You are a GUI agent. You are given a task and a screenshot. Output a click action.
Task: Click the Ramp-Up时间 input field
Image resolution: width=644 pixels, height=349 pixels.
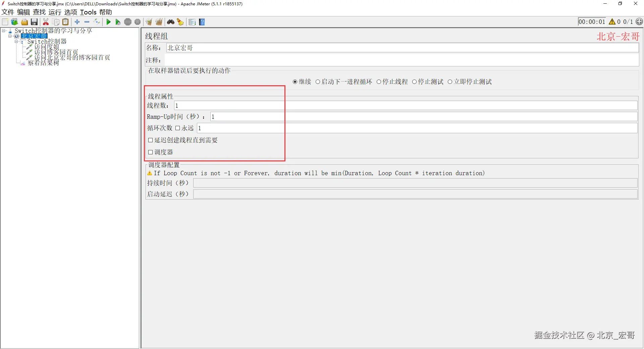click(424, 117)
